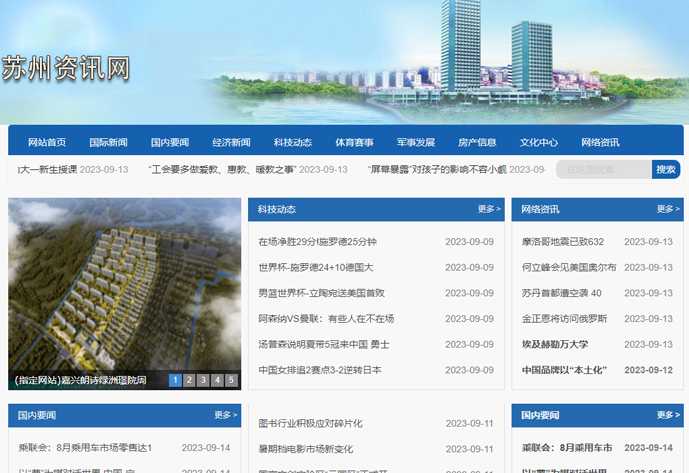Open the 苏州资讯网 site logo
This screenshot has height=473, width=689.
pos(66,68)
